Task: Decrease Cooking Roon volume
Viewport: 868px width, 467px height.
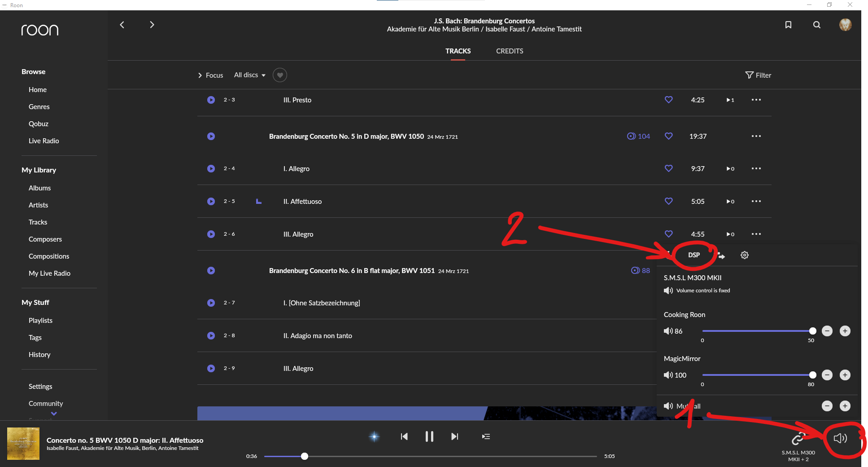Action: click(x=827, y=331)
